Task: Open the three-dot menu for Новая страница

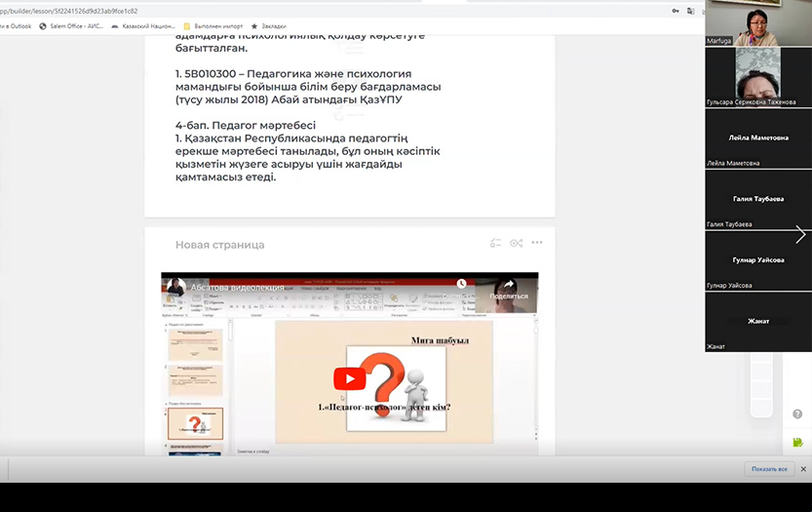Action: click(x=537, y=244)
